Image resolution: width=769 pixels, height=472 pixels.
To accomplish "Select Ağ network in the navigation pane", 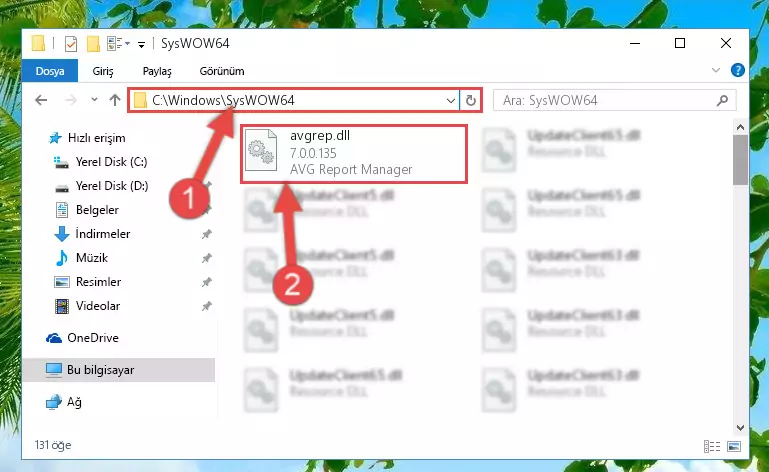I will tap(63, 402).
